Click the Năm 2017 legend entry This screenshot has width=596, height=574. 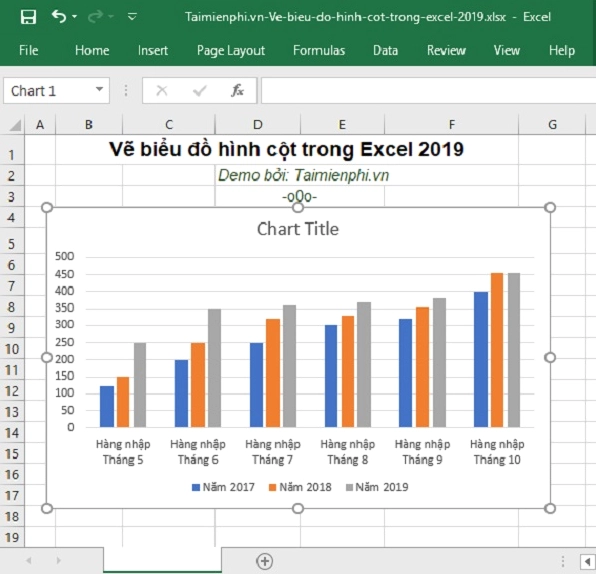(223, 487)
